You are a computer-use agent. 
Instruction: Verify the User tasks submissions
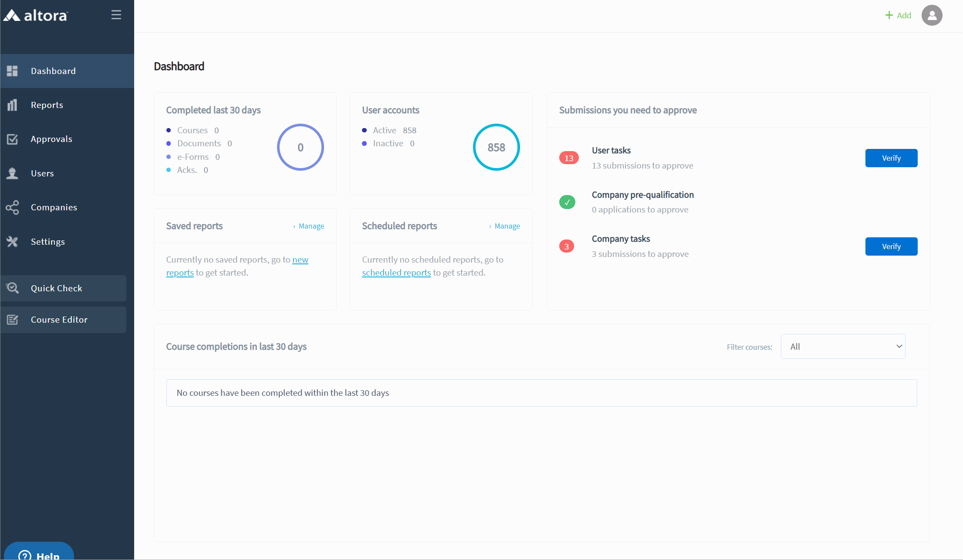891,158
